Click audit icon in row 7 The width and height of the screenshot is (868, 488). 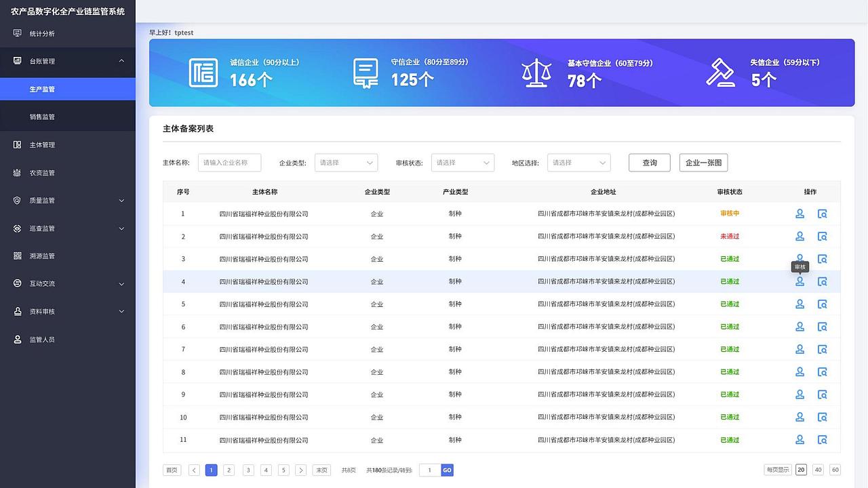click(800, 350)
